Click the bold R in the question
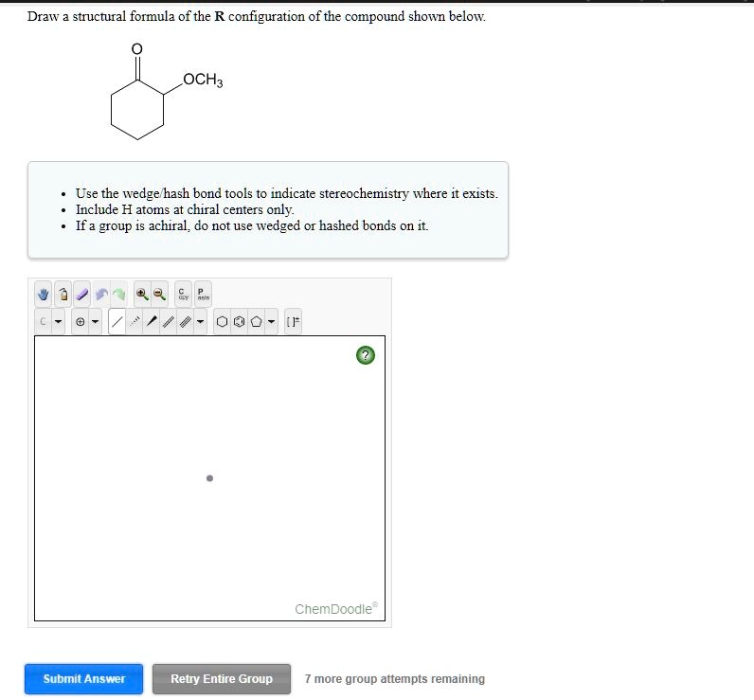 [x=220, y=16]
